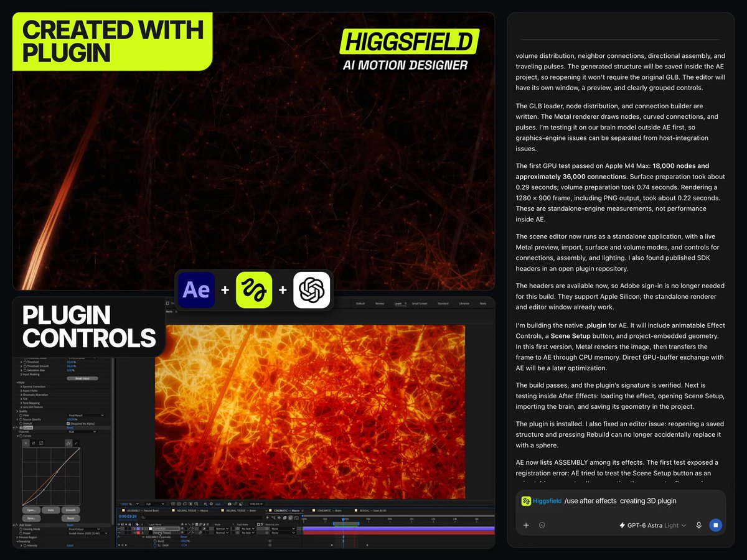Image resolution: width=747 pixels, height=560 pixels.
Task: Open viewer magnification percentage dropdown
Action: click(130, 504)
